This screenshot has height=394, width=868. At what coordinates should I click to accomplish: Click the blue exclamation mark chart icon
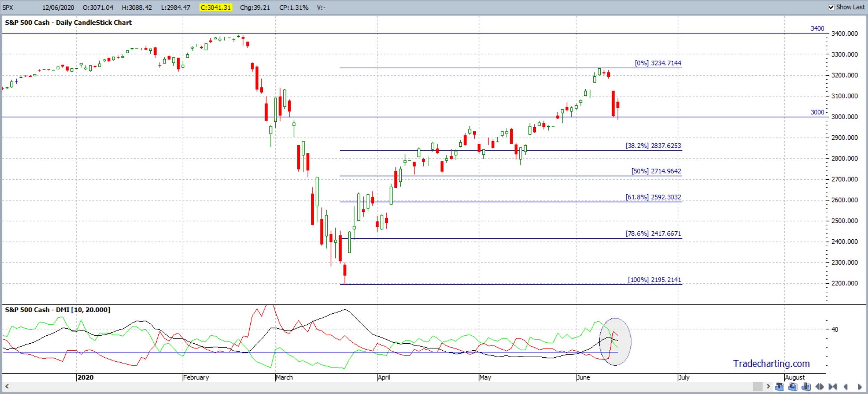[x=806, y=386]
